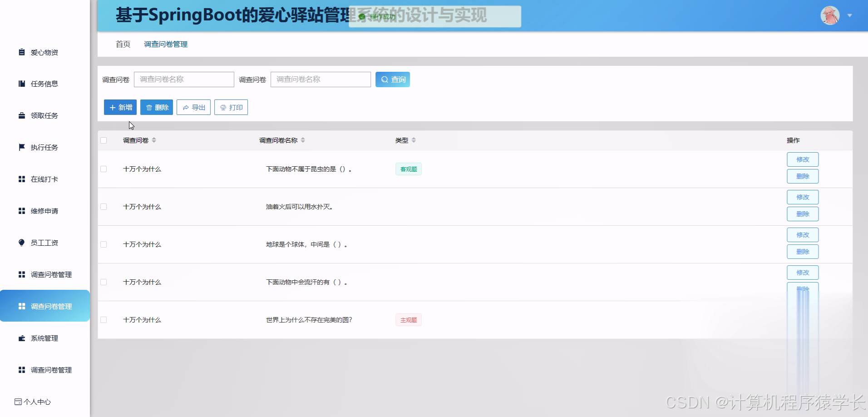Click the 调查问卷名称 search input field

tap(184, 79)
